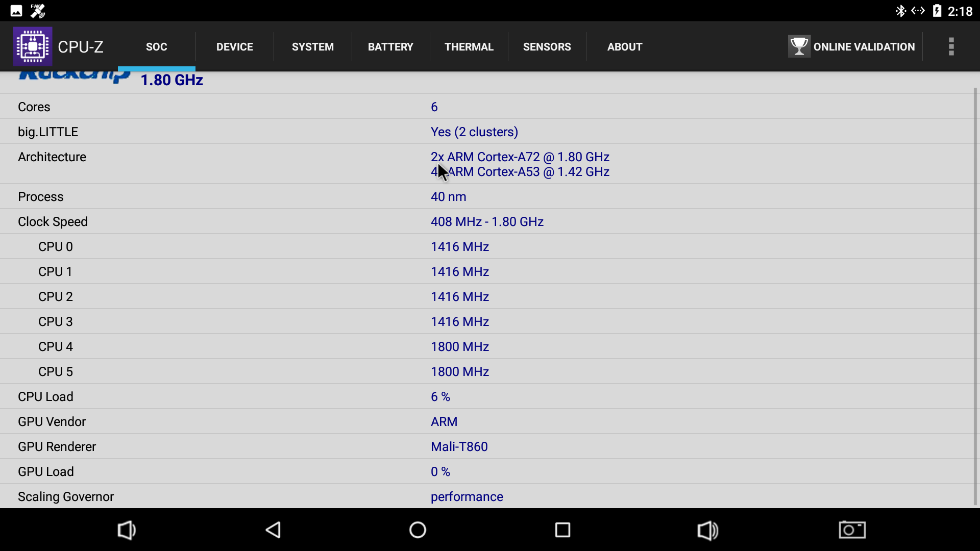Tap the volume up navigation icon
This screenshot has height=551, width=980.
(708, 530)
